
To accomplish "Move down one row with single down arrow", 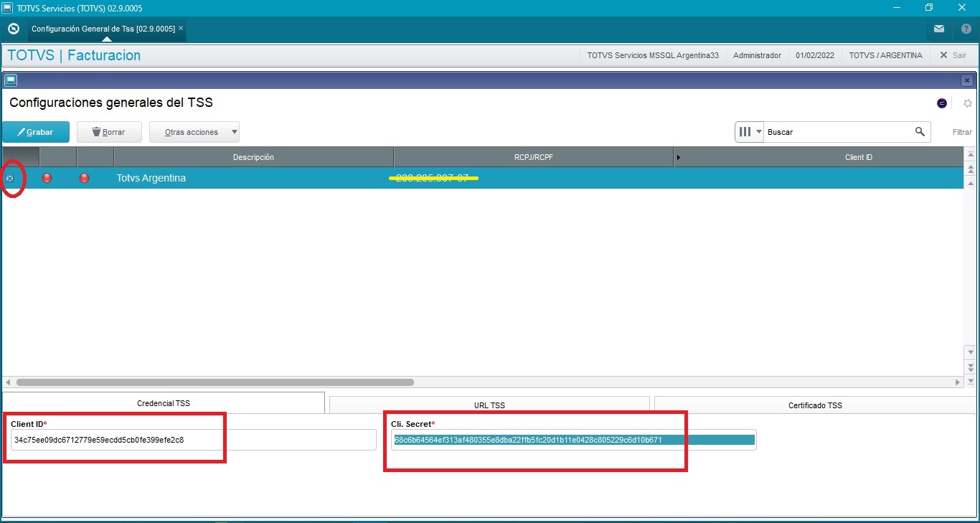I will click(x=971, y=353).
